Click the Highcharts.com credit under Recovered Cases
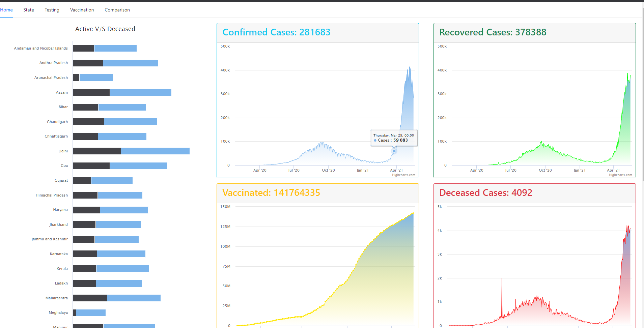The height and width of the screenshot is (328, 644). (x=620, y=175)
